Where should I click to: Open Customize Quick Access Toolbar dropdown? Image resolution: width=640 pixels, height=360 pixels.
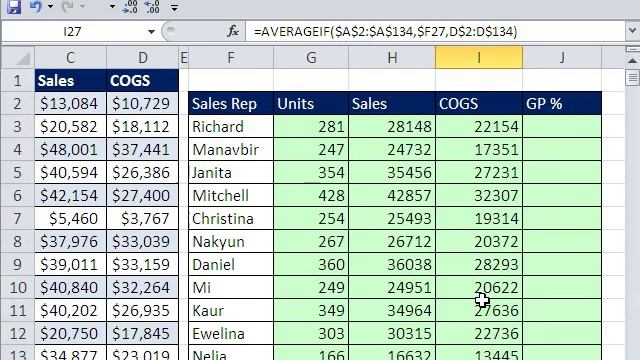click(x=174, y=7)
